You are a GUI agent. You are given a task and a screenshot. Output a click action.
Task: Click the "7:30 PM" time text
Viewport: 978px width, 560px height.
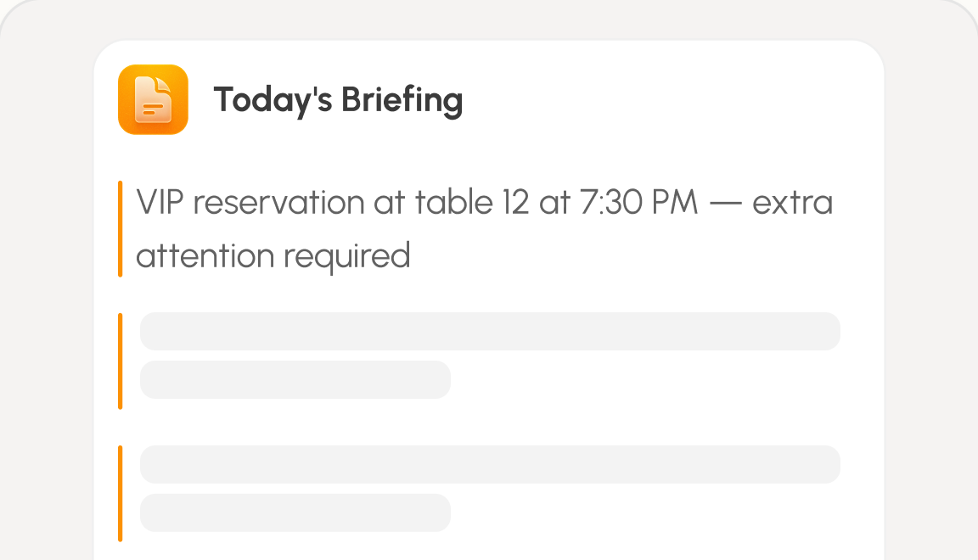(638, 203)
